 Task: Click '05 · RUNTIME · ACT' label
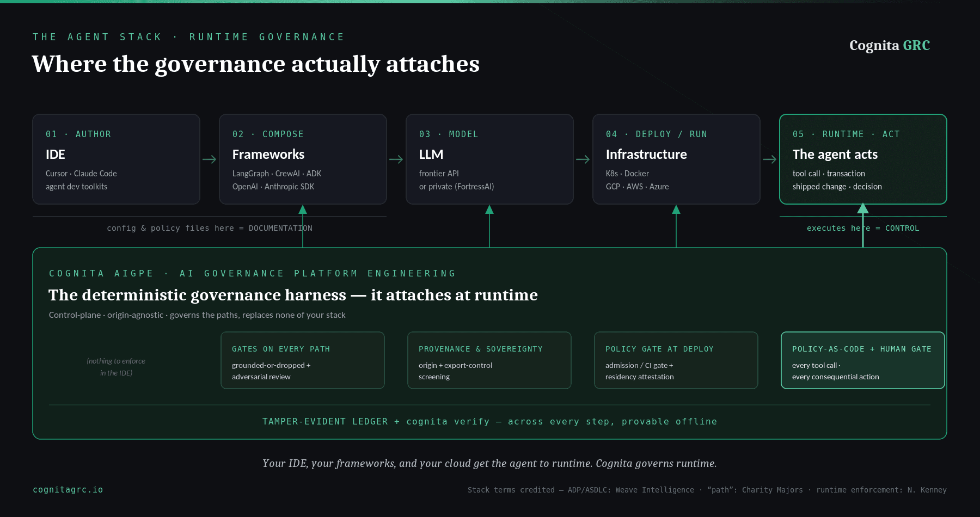click(x=846, y=134)
